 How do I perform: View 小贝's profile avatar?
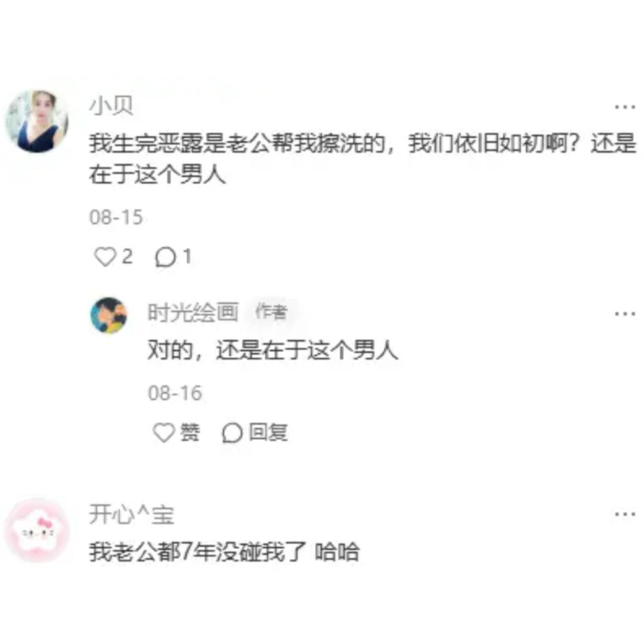tap(37, 121)
